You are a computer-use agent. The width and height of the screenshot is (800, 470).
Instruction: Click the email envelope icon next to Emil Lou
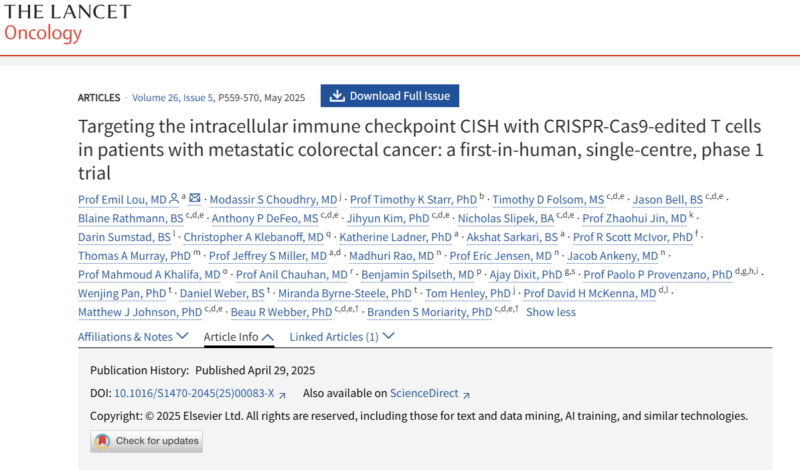pyautogui.click(x=194, y=197)
